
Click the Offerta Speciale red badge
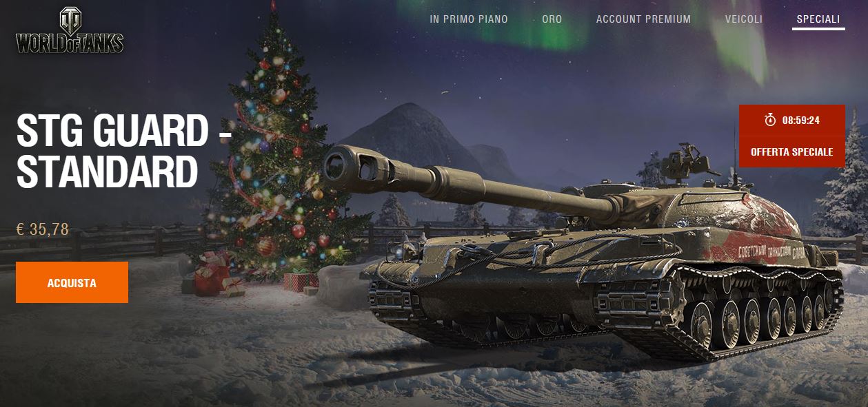click(792, 152)
